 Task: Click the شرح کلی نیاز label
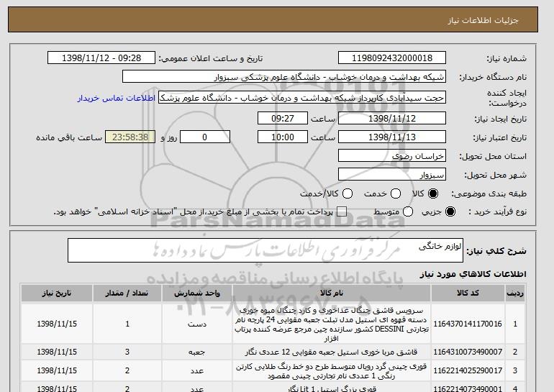[x=496, y=251]
